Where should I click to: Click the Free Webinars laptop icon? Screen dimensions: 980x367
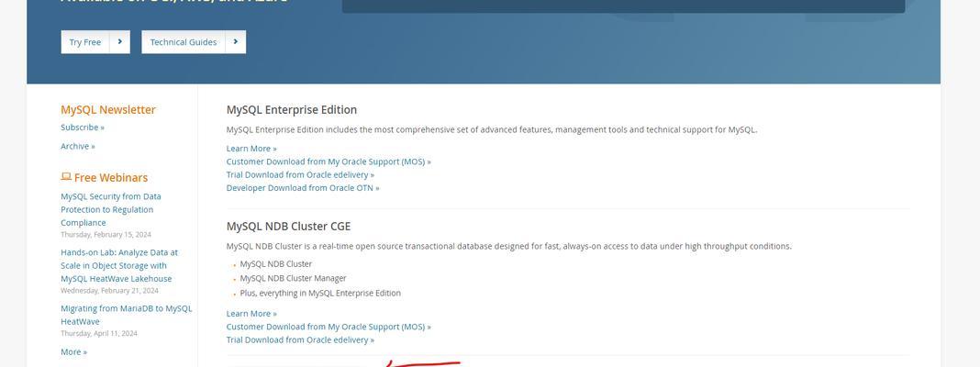pos(66,177)
